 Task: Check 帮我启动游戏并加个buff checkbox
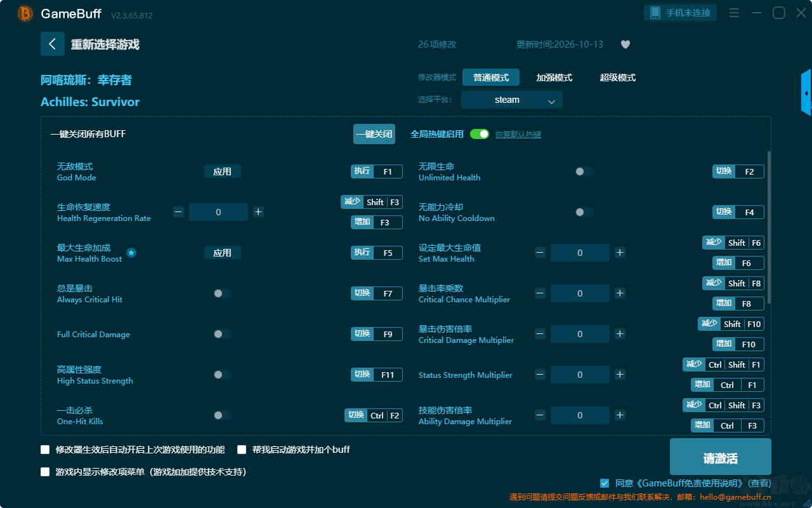tap(242, 450)
